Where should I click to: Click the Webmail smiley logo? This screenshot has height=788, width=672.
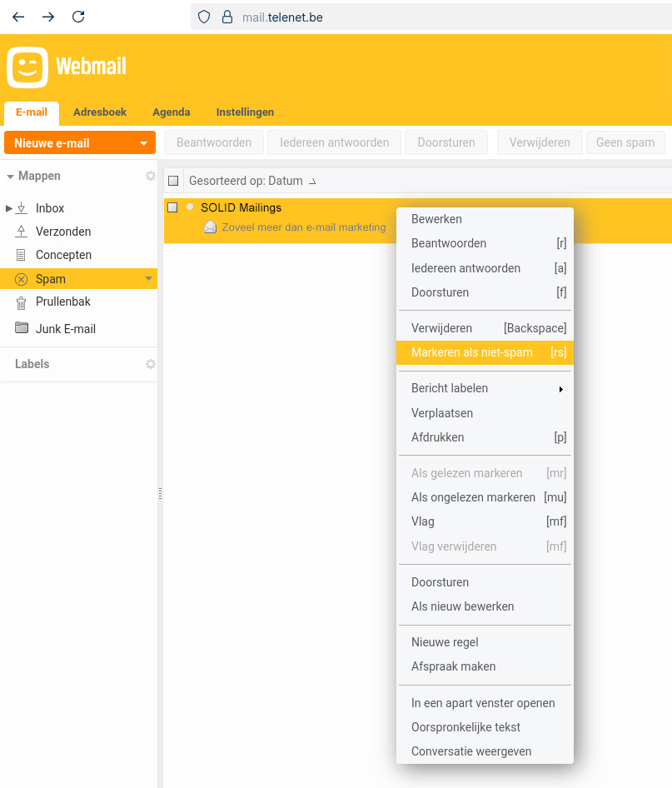27,66
